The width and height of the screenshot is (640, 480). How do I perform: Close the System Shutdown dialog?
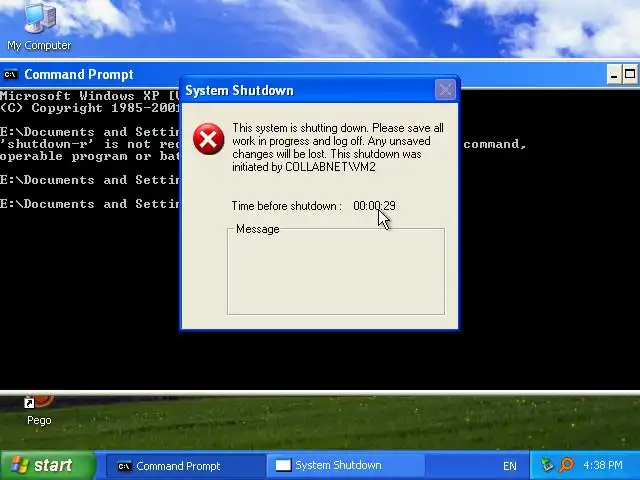(445, 90)
